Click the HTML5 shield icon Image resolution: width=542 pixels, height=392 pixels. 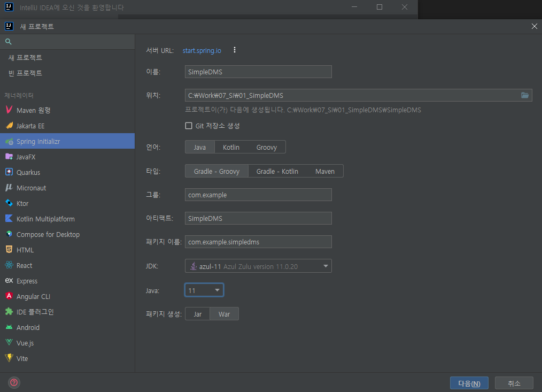coord(9,249)
